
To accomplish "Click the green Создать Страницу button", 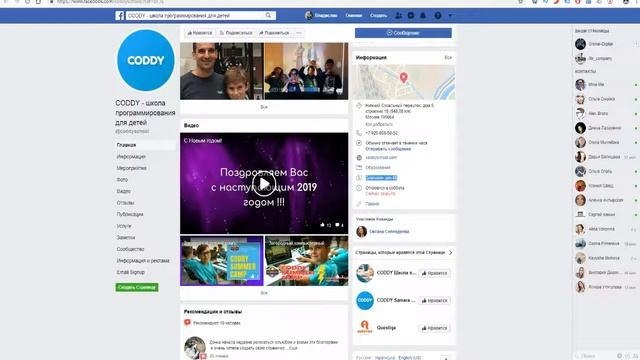I will (137, 287).
